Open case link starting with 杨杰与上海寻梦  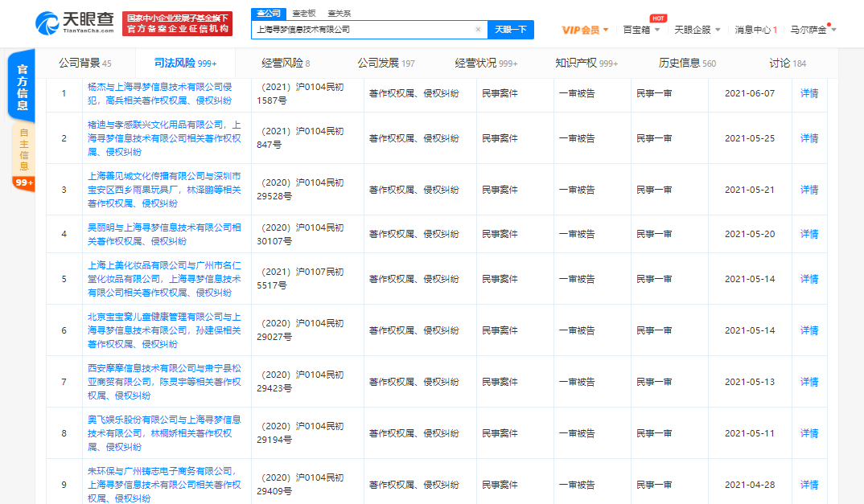160,93
